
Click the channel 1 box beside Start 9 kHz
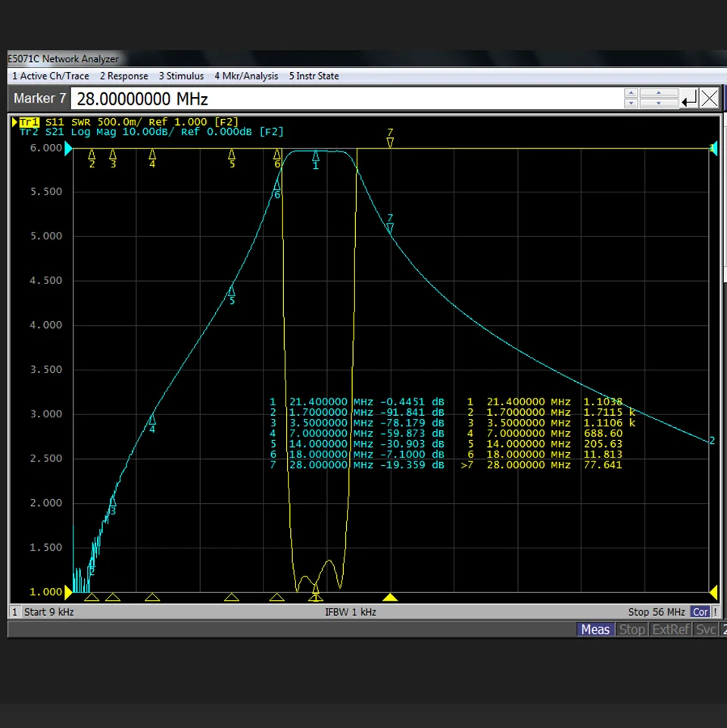[x=15, y=612]
